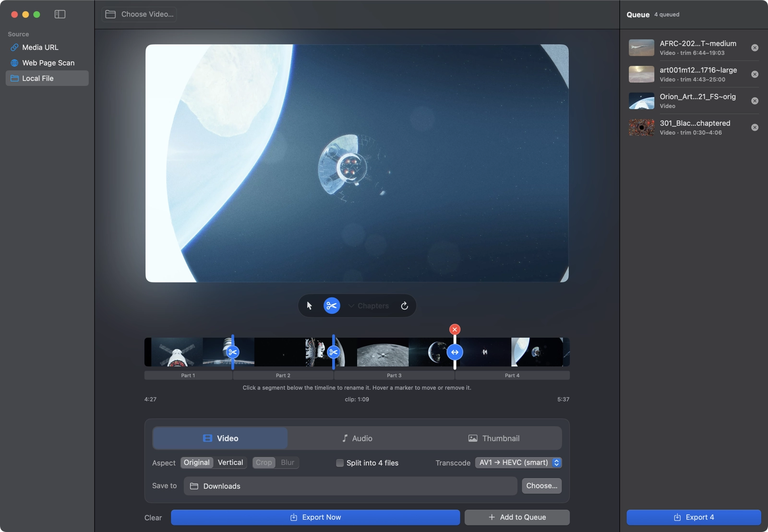Toggle the sidebar panel icon
The height and width of the screenshot is (532, 768).
click(60, 14)
